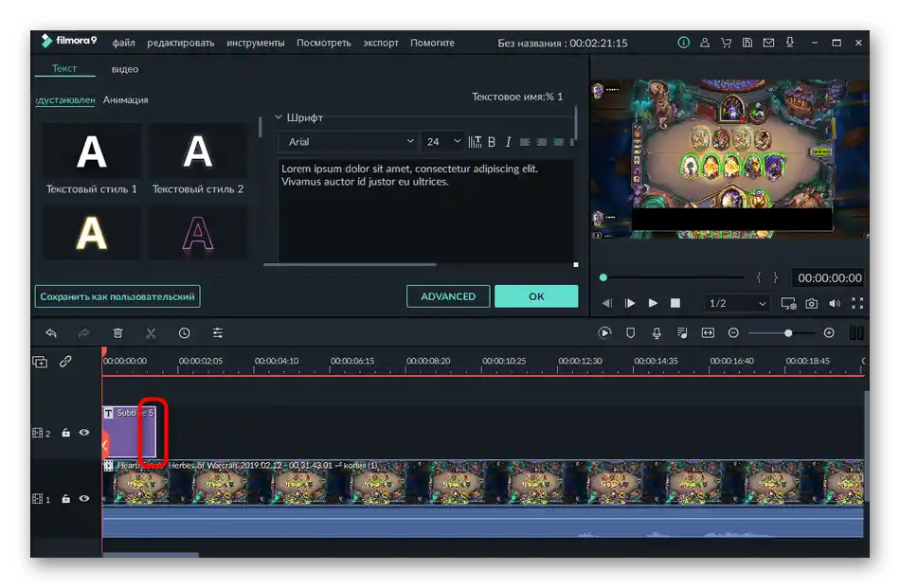Click the ADVANCED button
This screenshot has width=900, height=588.
point(448,296)
